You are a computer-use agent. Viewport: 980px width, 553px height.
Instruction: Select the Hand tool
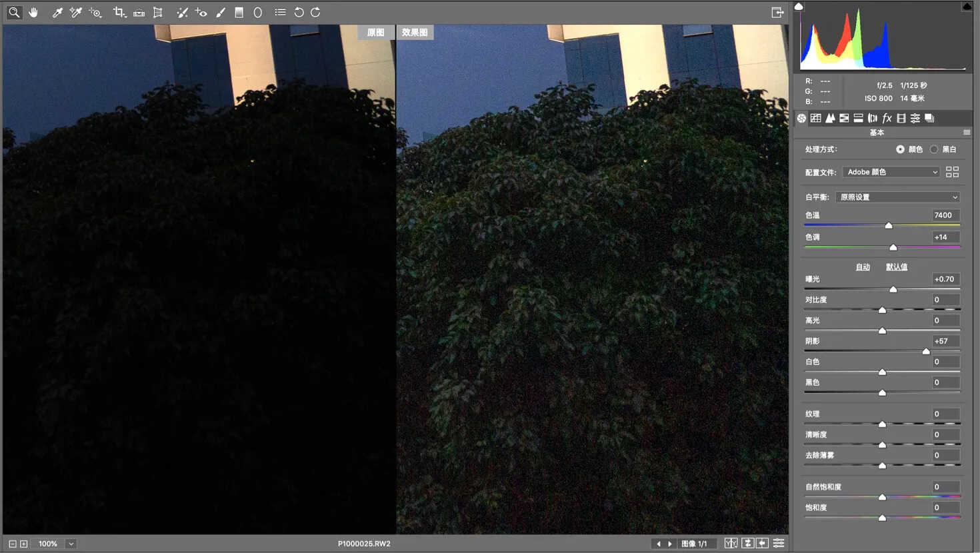click(33, 12)
